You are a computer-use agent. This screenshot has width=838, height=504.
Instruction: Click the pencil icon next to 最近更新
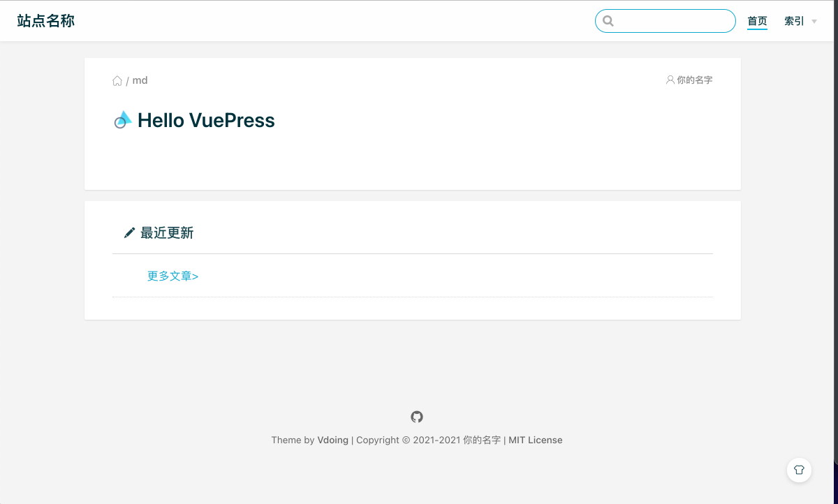(129, 233)
